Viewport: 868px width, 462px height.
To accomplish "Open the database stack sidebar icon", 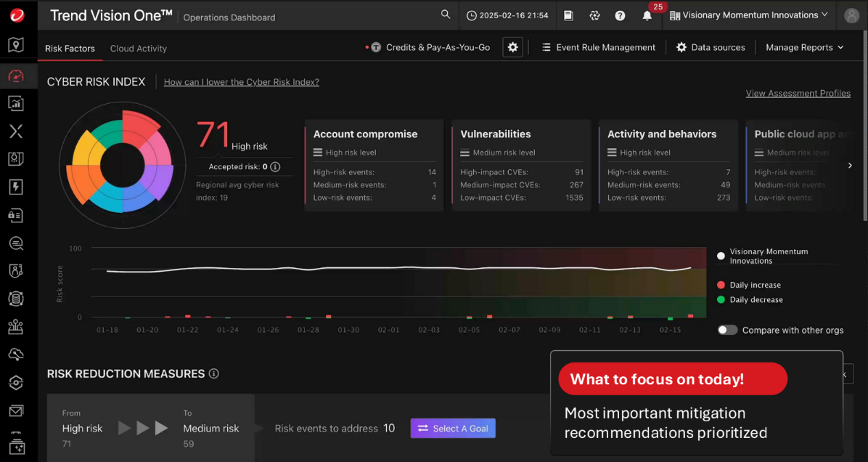I will click(16, 299).
